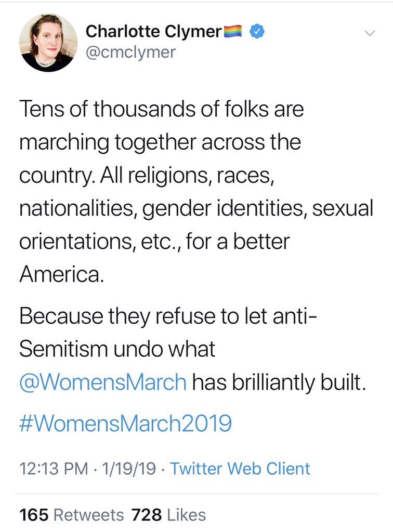Viewport: 393px width, 532px height.
Task: View the 728 likes count
Action: pos(147,515)
